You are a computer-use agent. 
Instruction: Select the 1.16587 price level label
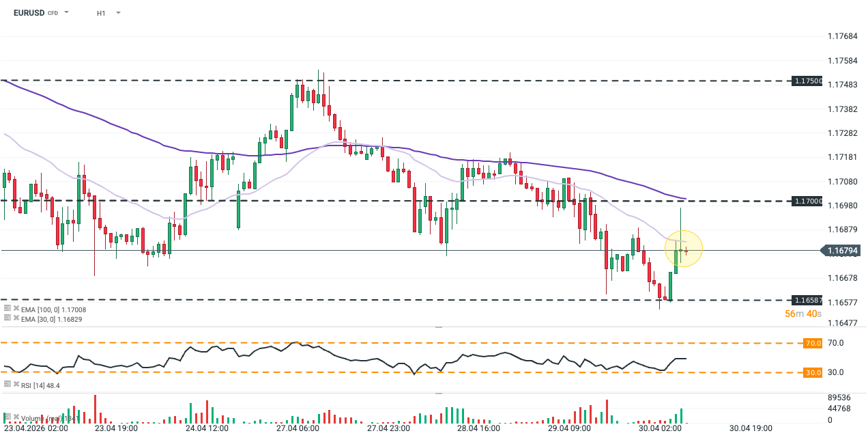[x=807, y=300]
